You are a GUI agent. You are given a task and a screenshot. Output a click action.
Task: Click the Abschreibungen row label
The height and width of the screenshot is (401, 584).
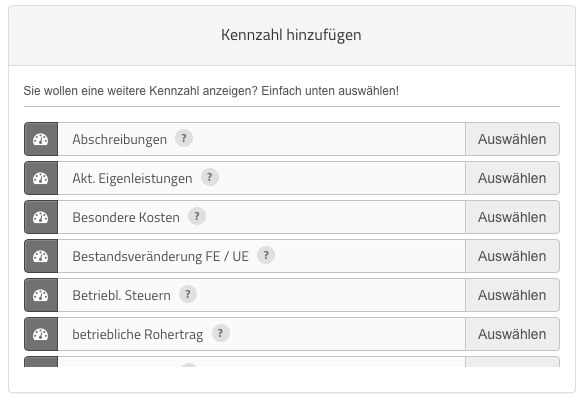pos(120,139)
